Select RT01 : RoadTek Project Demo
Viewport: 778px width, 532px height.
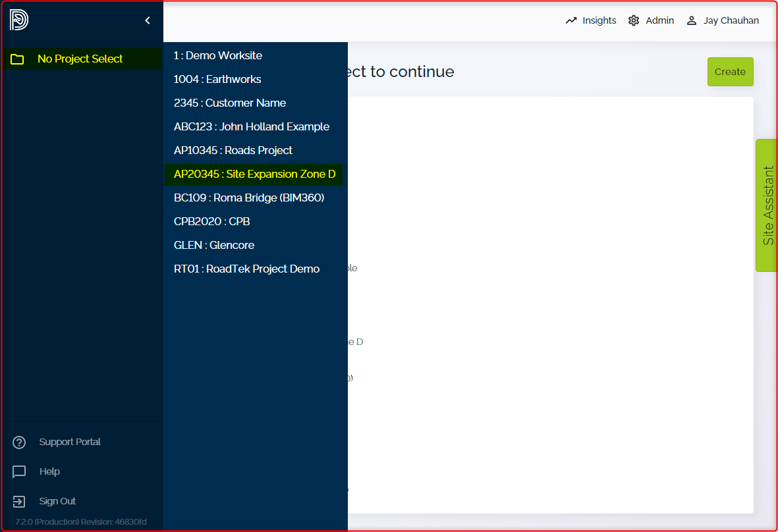coord(246,269)
